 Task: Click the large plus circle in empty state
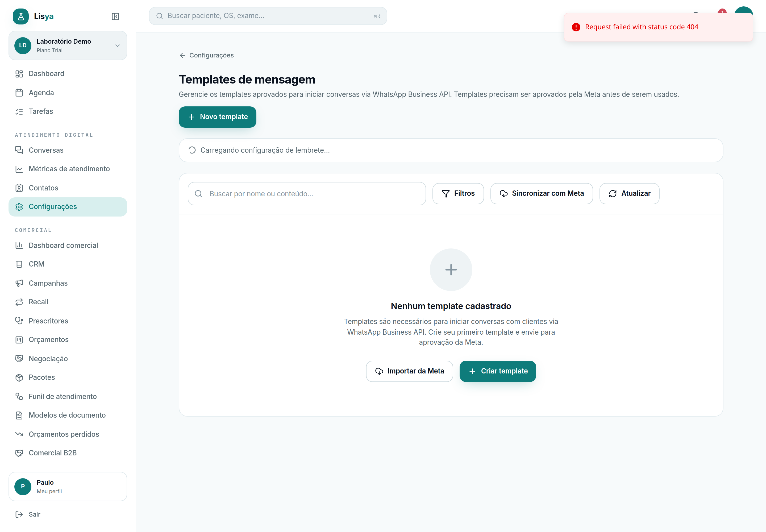pyautogui.click(x=451, y=270)
